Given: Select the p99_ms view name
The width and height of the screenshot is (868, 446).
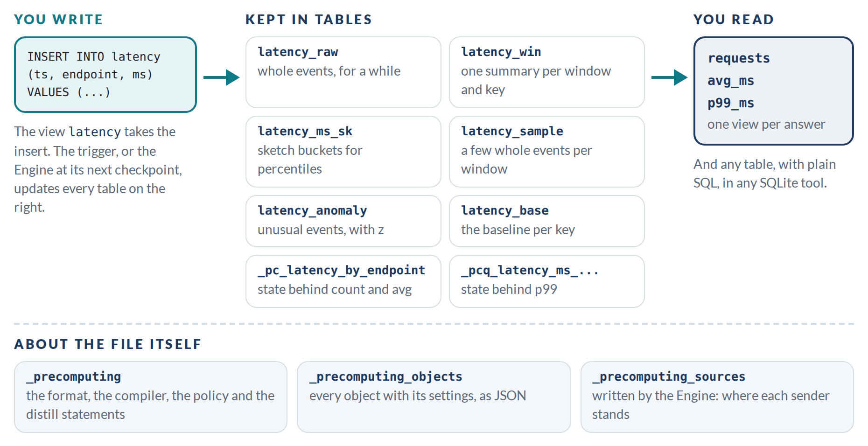Looking at the screenshot, I should (x=731, y=103).
